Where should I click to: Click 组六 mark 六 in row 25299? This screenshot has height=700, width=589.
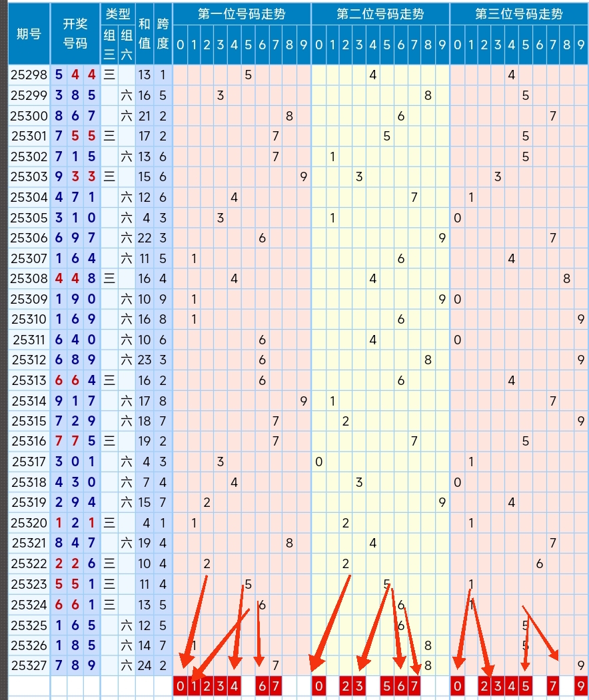click(127, 95)
